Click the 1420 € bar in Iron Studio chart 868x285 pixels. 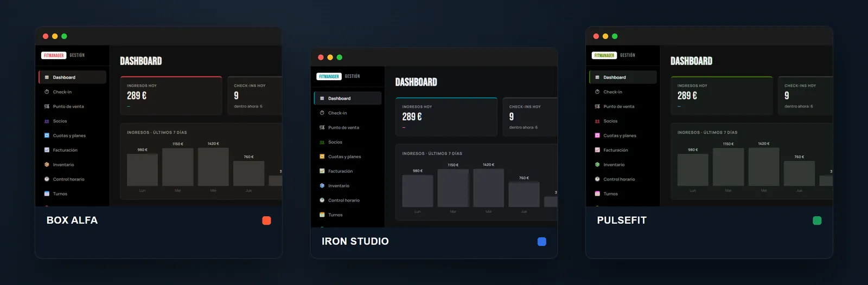489,188
